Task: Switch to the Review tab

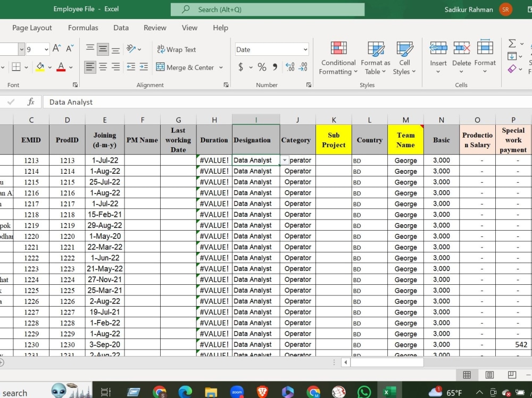Action: (155, 28)
